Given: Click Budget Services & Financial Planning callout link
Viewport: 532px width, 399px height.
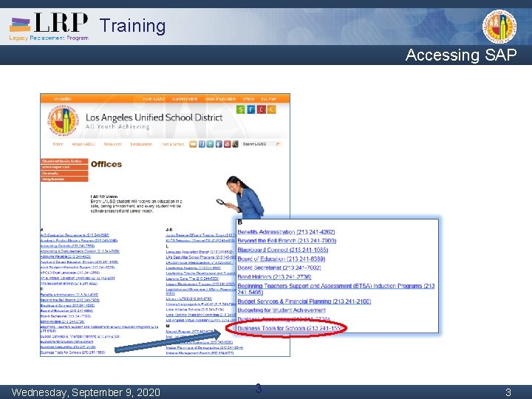Looking at the screenshot, I should [x=304, y=301].
